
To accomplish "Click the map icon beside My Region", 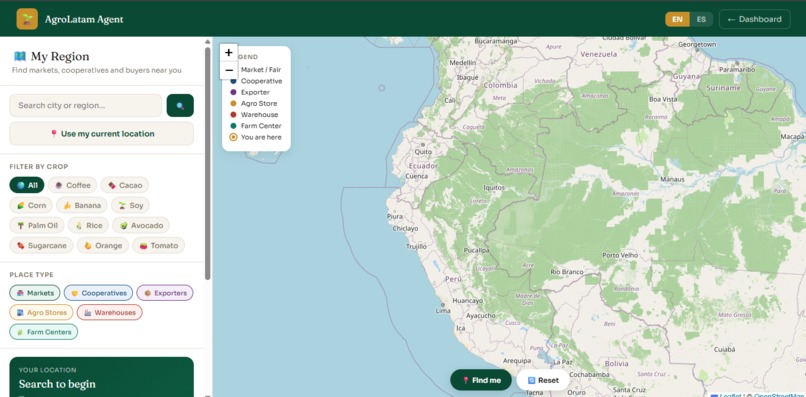I will [x=20, y=56].
